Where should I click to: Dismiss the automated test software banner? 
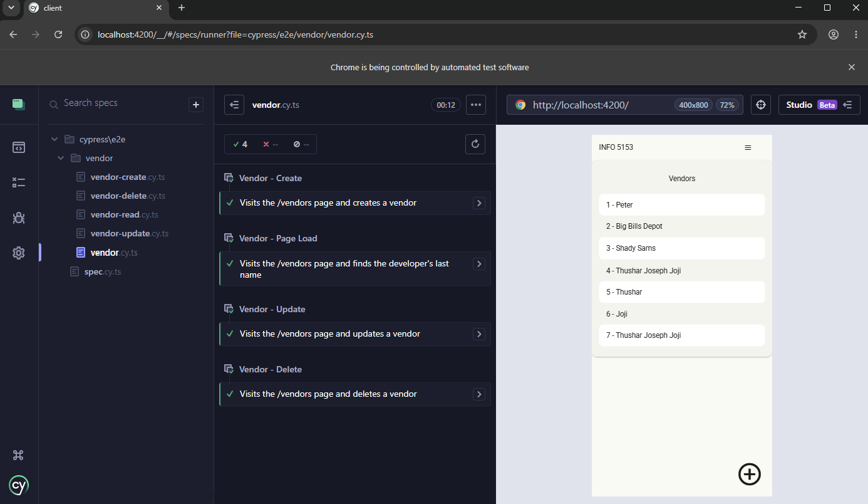click(851, 67)
